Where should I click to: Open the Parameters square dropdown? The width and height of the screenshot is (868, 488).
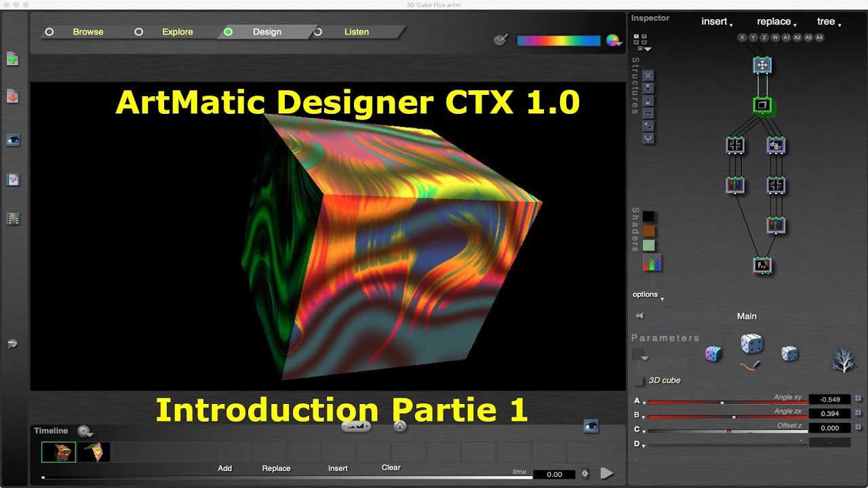click(x=640, y=354)
